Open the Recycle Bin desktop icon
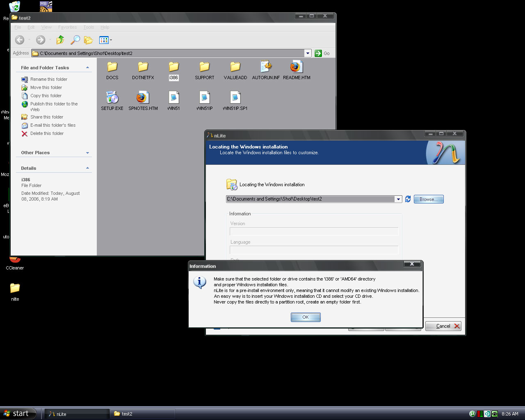This screenshot has height=420, width=525. point(14,7)
